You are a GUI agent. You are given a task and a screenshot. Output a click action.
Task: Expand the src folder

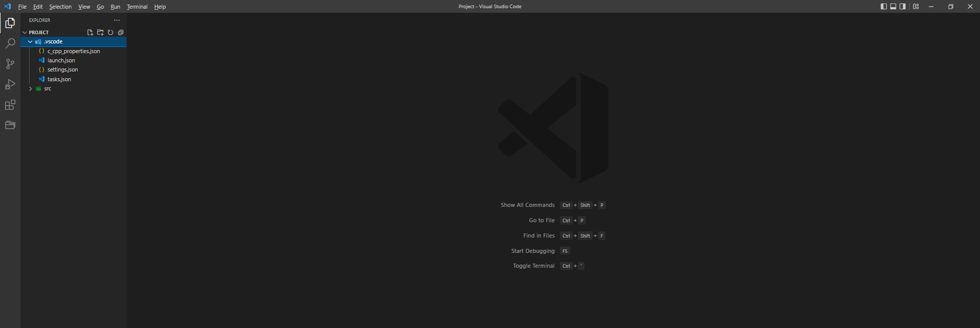[73, 89]
